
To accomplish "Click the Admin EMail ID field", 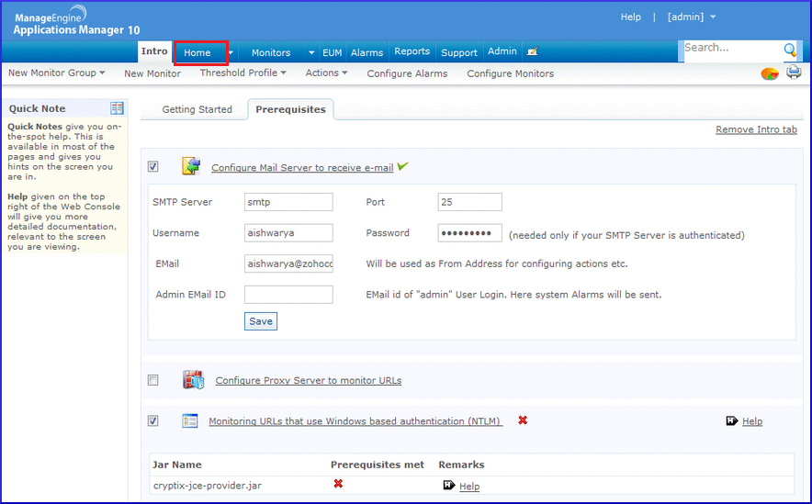I will click(x=288, y=295).
